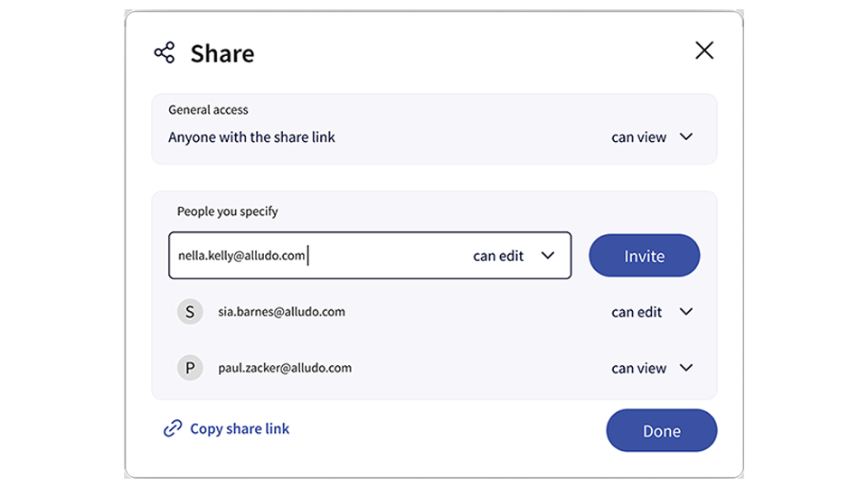Open the 'can view' dropdown for General access
Image resolution: width=868 pixels, height=488 pixels.
(639, 137)
